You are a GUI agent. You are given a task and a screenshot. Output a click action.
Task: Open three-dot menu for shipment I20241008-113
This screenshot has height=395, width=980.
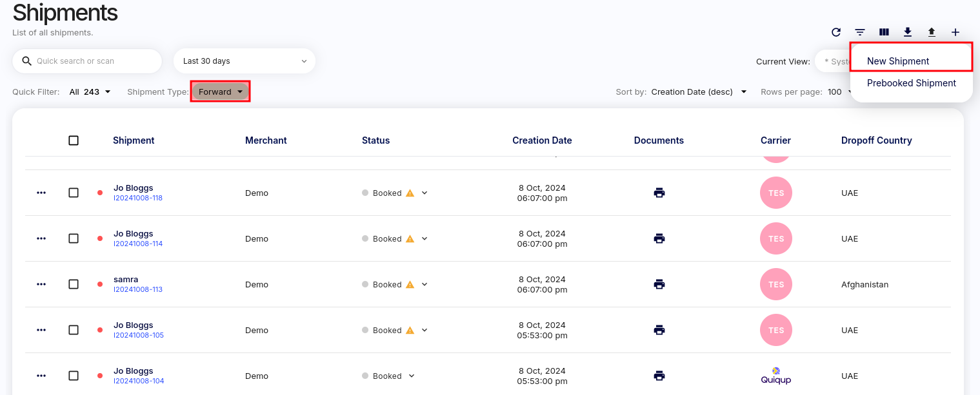[x=41, y=284]
